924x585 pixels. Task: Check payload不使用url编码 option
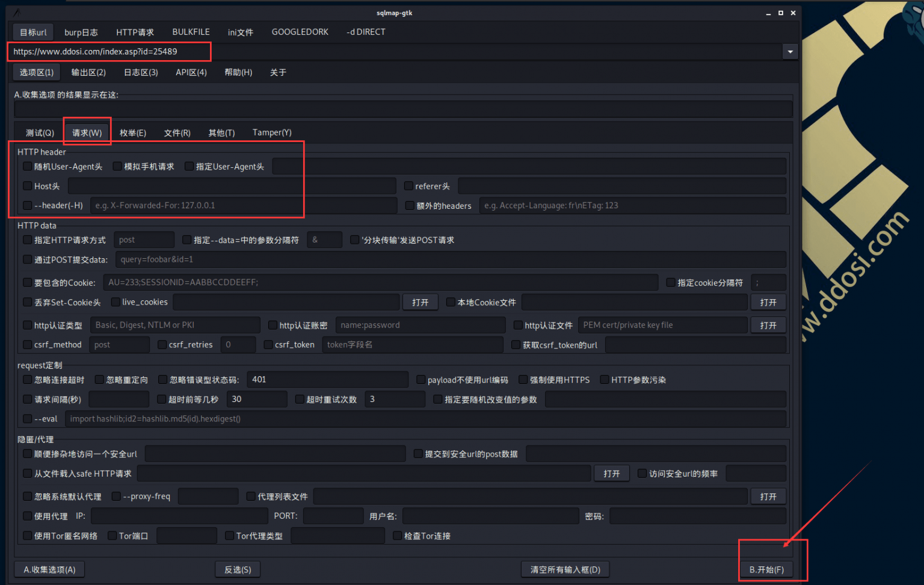(420, 379)
